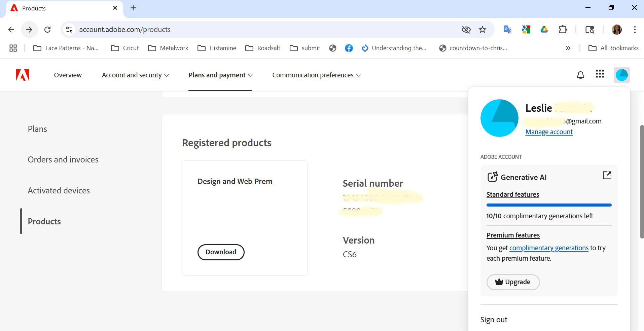Click the profile avatar in the header

pyautogui.click(x=621, y=75)
